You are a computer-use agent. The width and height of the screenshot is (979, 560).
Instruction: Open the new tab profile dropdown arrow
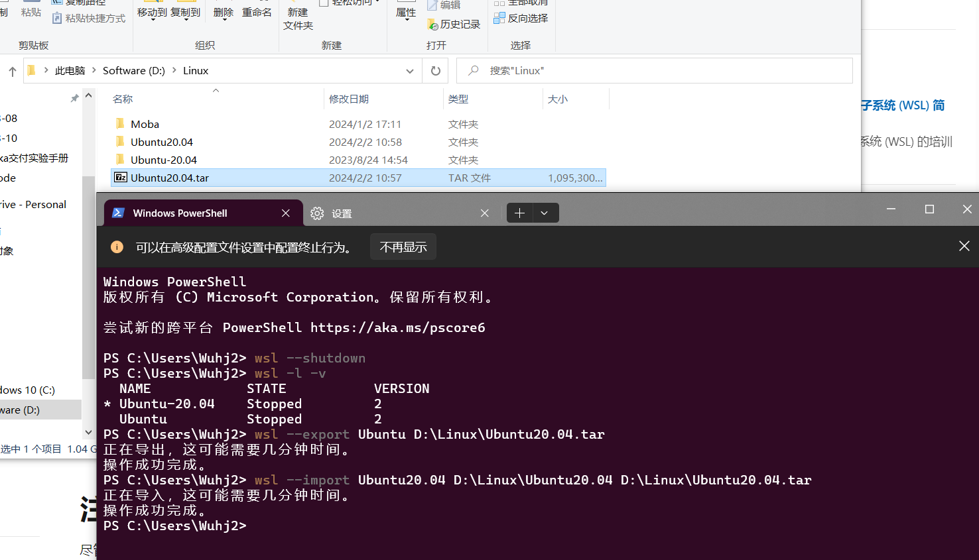pos(545,213)
